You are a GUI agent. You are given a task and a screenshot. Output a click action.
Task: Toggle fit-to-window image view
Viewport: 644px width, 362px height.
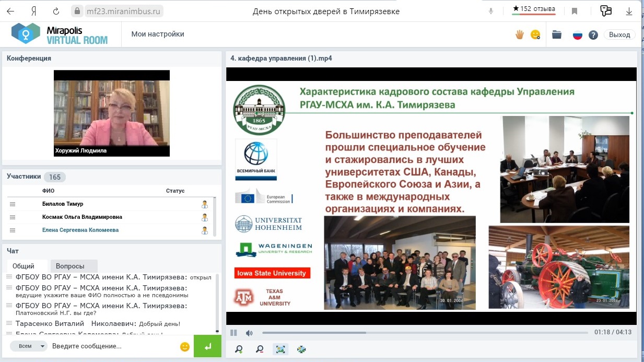pos(280,349)
